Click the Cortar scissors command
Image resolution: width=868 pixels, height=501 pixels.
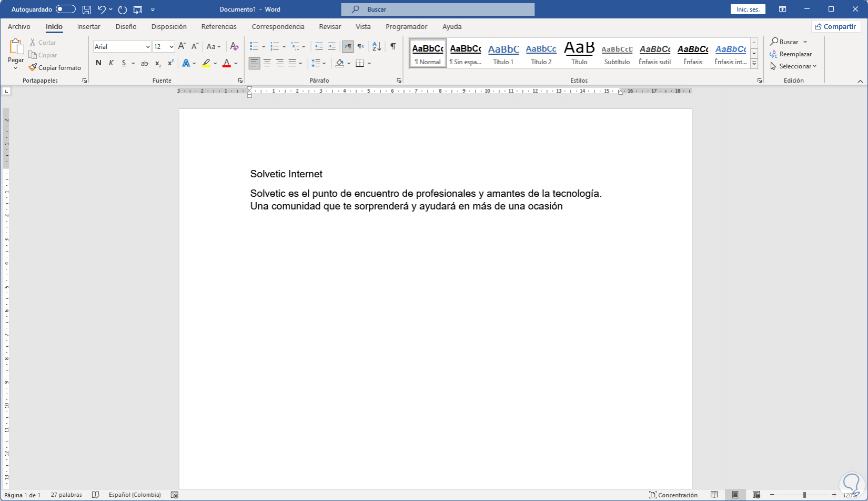tap(43, 43)
